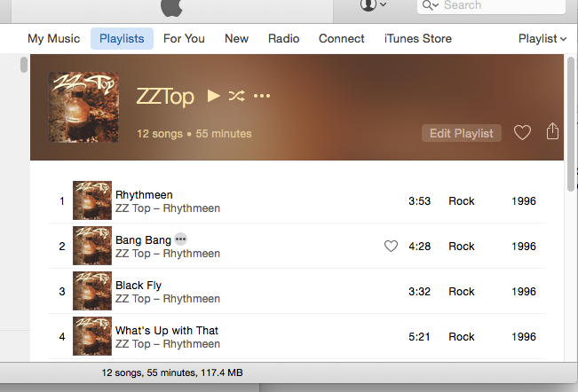Switch to the My Music tab
578x392 pixels.
click(54, 39)
